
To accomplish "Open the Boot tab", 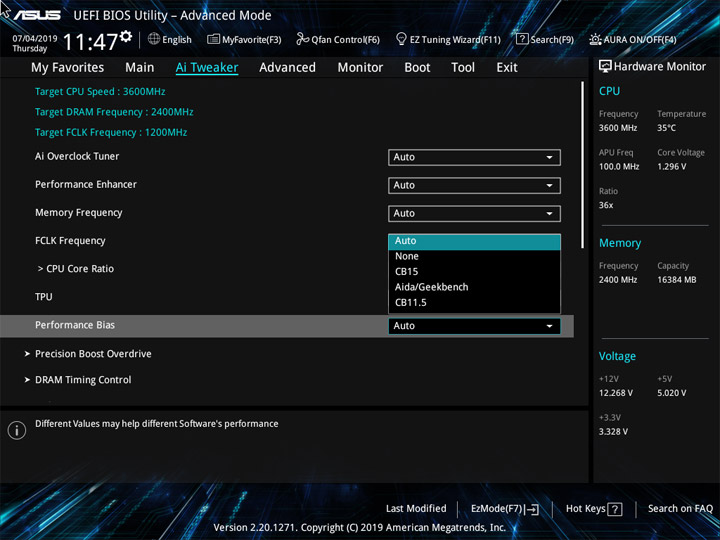I will 417,68.
